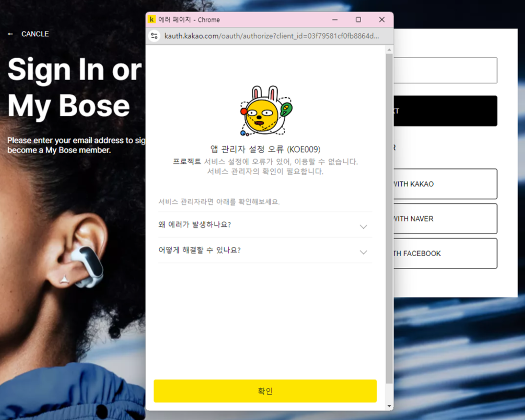525x420 pixels.
Task: Choose the WITH KAKAO sign-in button
Action: [x=445, y=184]
